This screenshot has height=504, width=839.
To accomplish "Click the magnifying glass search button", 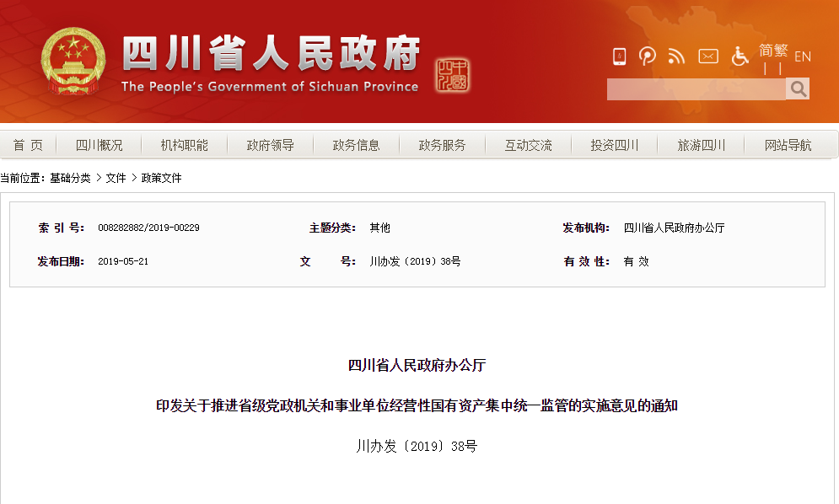I will point(798,88).
